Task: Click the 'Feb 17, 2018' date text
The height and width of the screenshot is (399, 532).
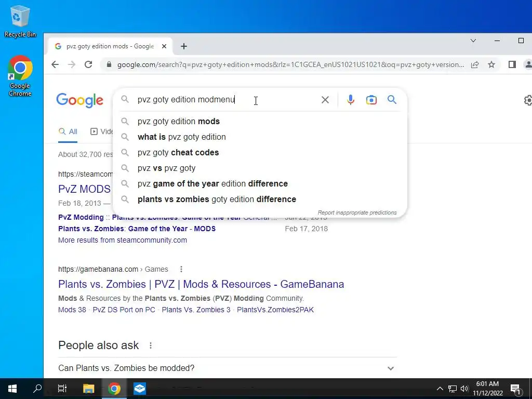Action: coord(307,229)
